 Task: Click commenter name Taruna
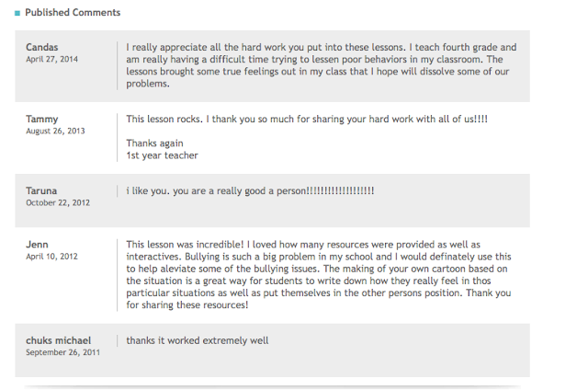(x=41, y=190)
